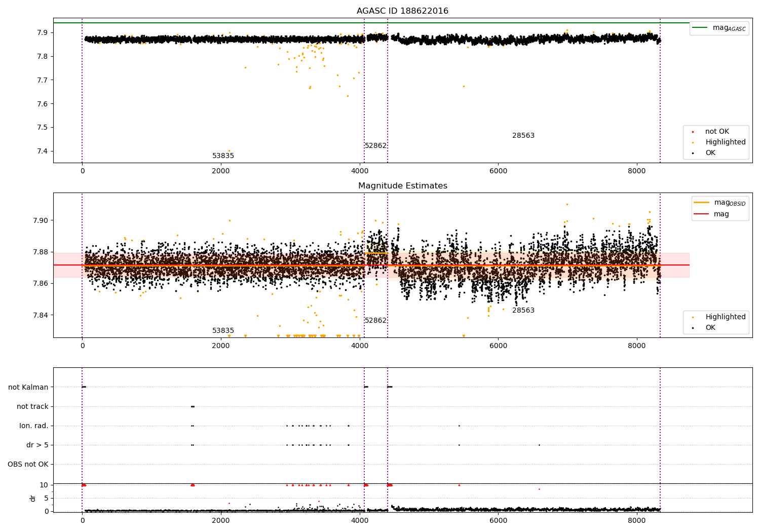The height and width of the screenshot is (532, 760).
Task: Click the 2000 x-axis tick under the bottom plot
Action: click(221, 521)
